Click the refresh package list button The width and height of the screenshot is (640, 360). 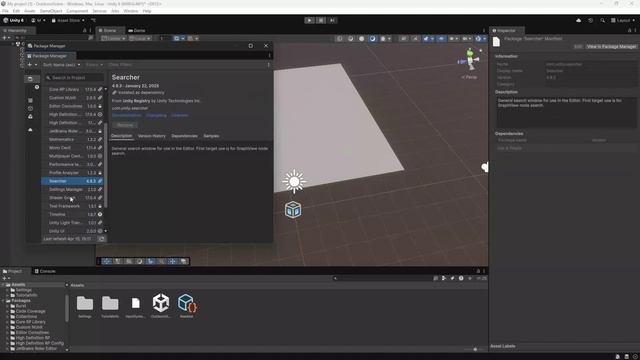tap(102, 239)
